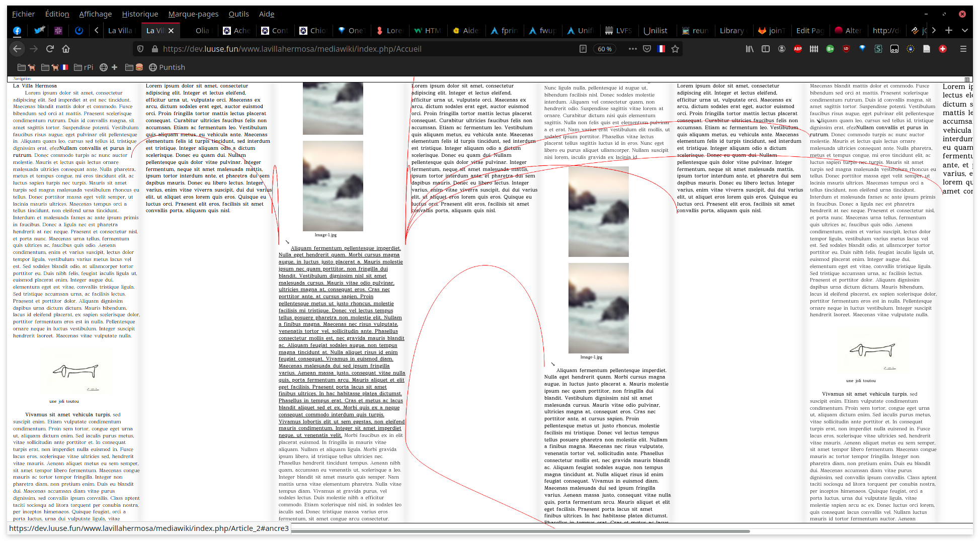
Task: Click the Adblock Plus extension icon
Action: tap(798, 49)
